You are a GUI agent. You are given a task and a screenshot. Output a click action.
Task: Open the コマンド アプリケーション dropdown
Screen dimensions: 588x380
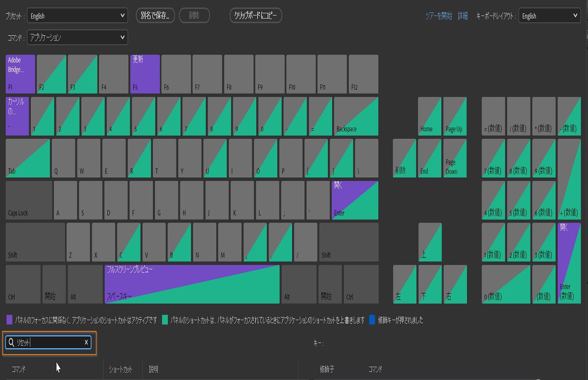pos(77,37)
